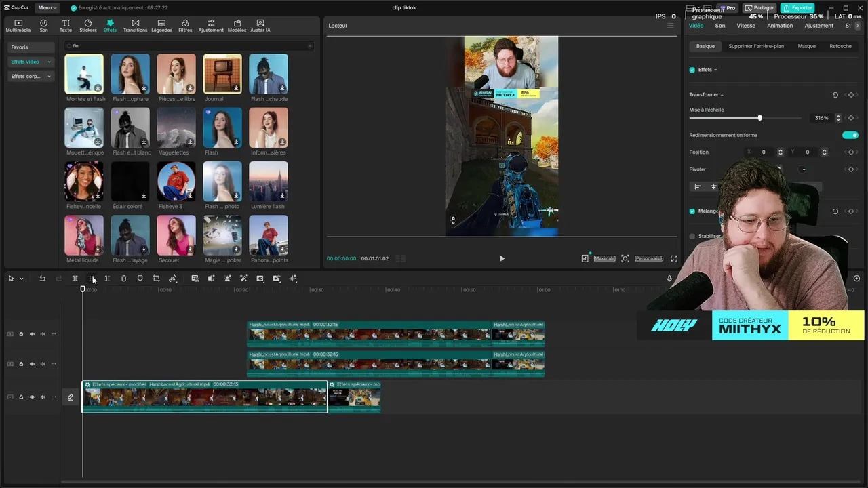Click the Pro badge button
The width and height of the screenshot is (868, 488).
click(728, 8)
